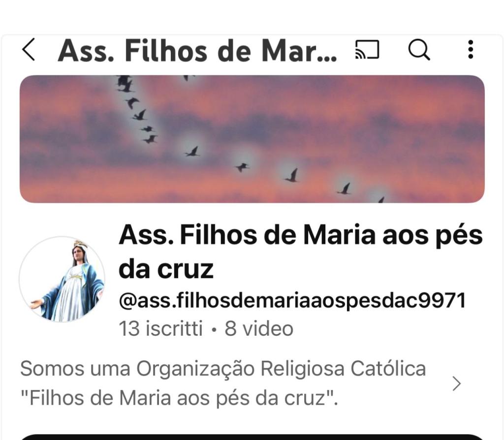Tap the second name line "da cruz"
The width and height of the screenshot is (504, 440).
(166, 269)
